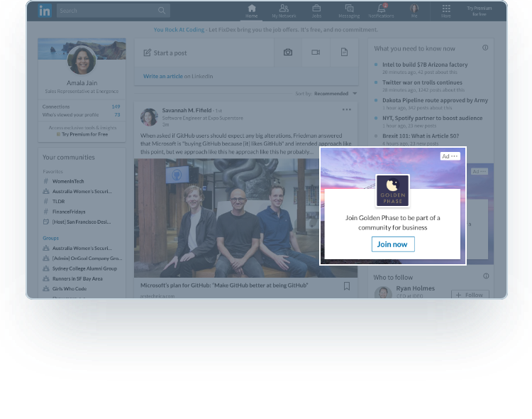The height and width of the screenshot is (419, 532).
Task: Open the Me profile menu
Action: pyautogui.click(x=414, y=11)
